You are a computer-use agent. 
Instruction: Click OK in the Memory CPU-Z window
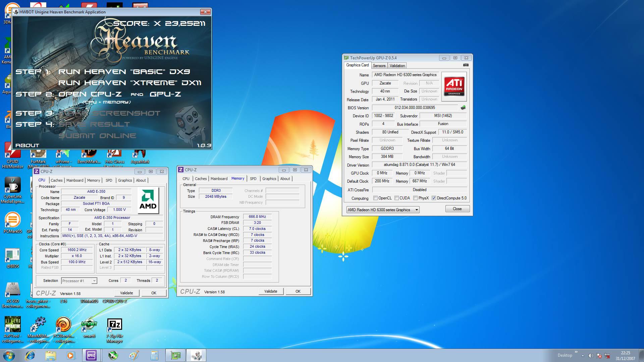[x=298, y=291]
